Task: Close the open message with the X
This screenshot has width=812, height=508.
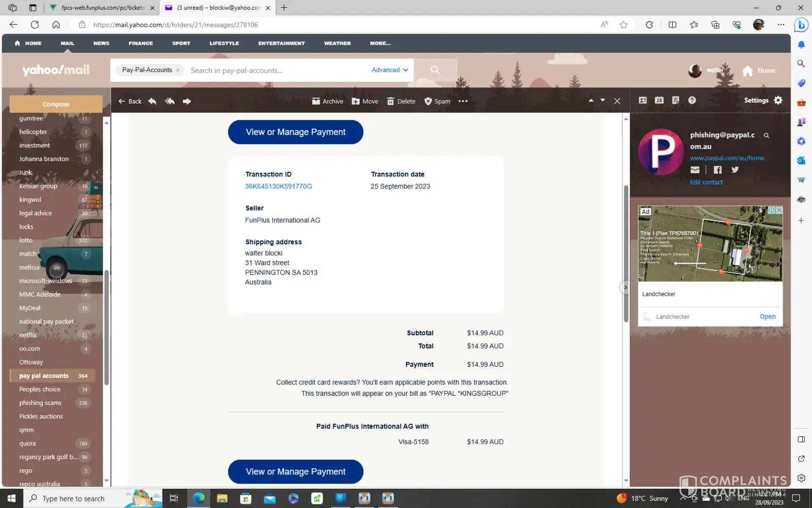Action: (617, 101)
